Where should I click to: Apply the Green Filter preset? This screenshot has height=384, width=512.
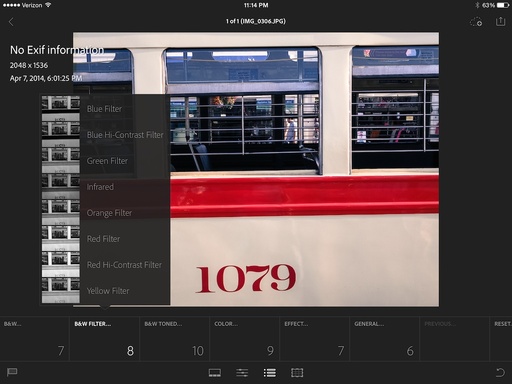click(x=107, y=161)
